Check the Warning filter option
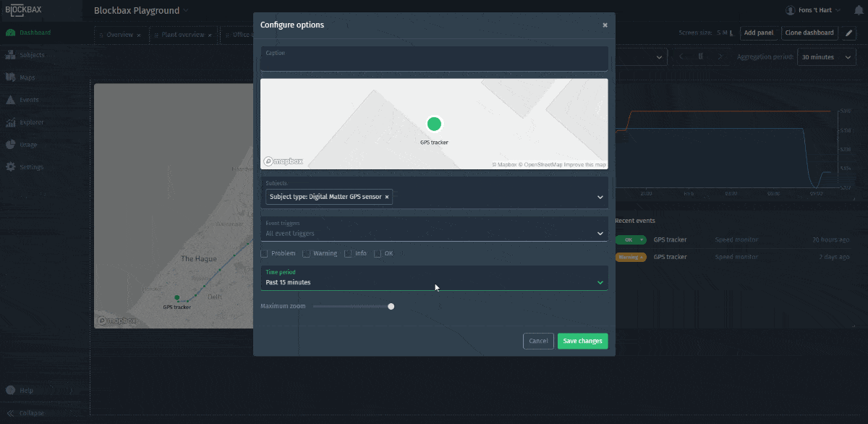The height and width of the screenshot is (424, 868). tap(307, 253)
